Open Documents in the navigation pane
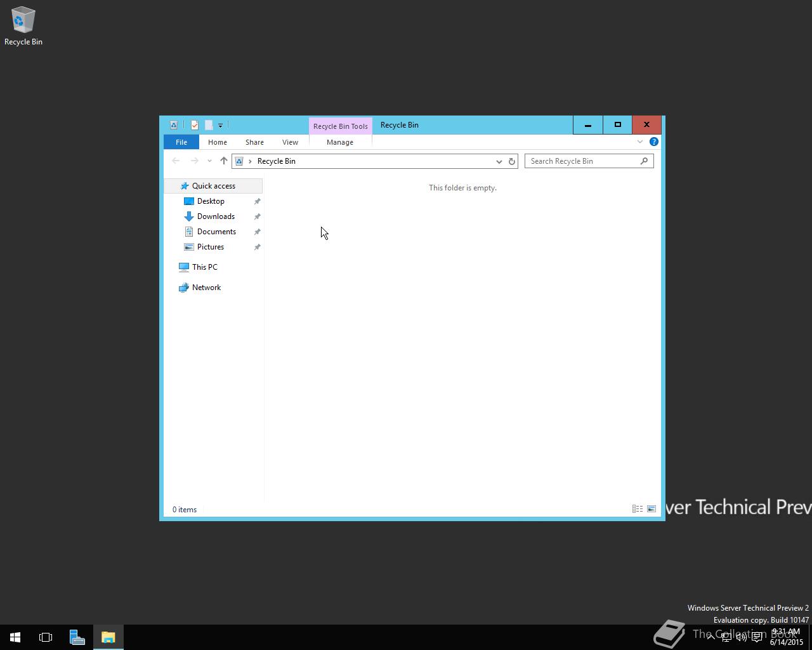The height and width of the screenshot is (650, 812). [216, 232]
